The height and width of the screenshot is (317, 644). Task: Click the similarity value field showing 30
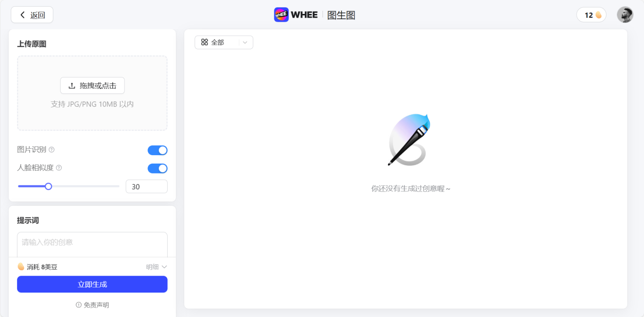(x=146, y=187)
